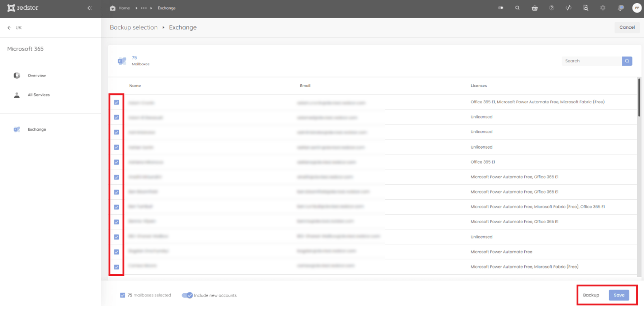Uncheck row licensed only Microsoft Power Automate Free
Image resolution: width=644 pixels, height=313 pixels.
117,252
